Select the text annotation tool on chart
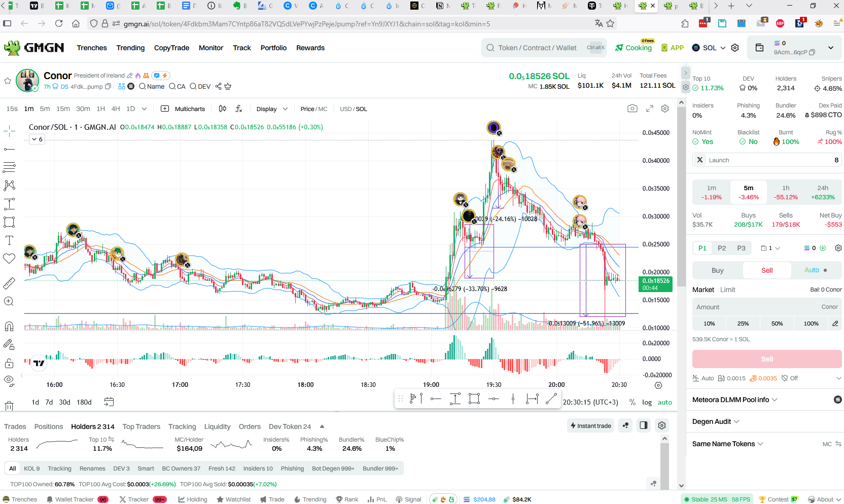 (9, 240)
